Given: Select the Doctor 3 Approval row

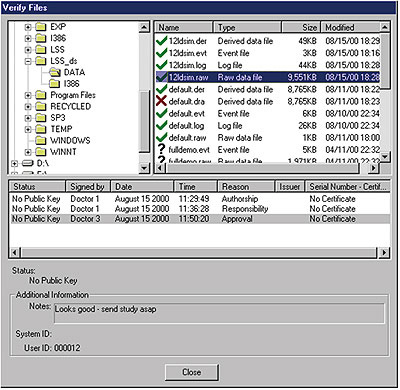Looking at the screenshot, I should pos(200,219).
